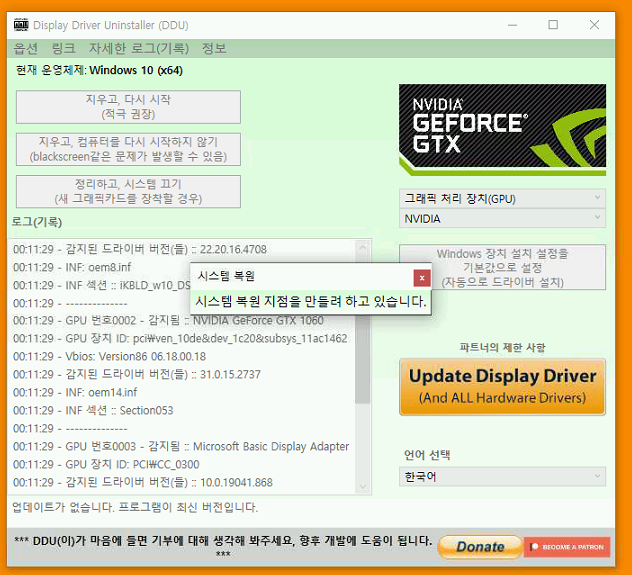Click the 로그(기록) label
632x575 pixels.
37,222
